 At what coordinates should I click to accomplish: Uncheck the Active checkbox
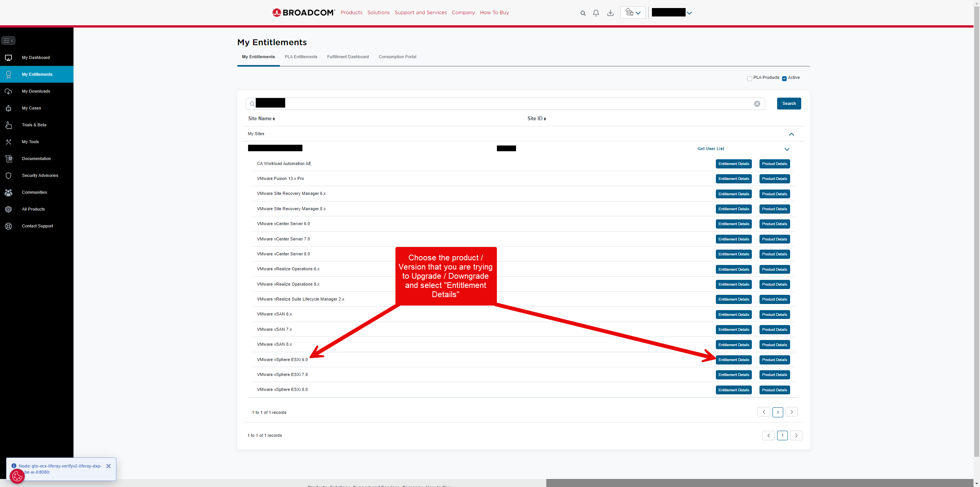point(784,78)
